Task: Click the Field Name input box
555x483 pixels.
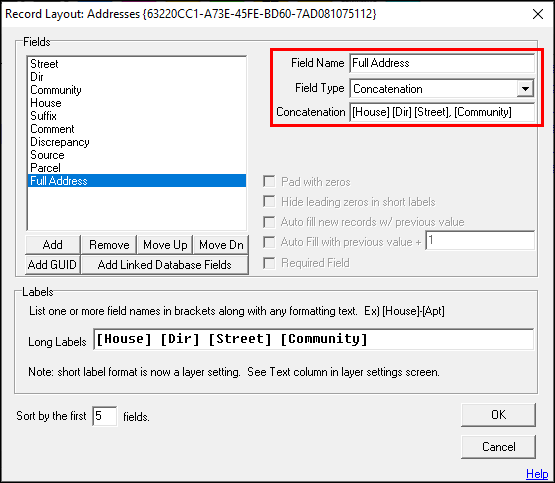Action: point(442,63)
